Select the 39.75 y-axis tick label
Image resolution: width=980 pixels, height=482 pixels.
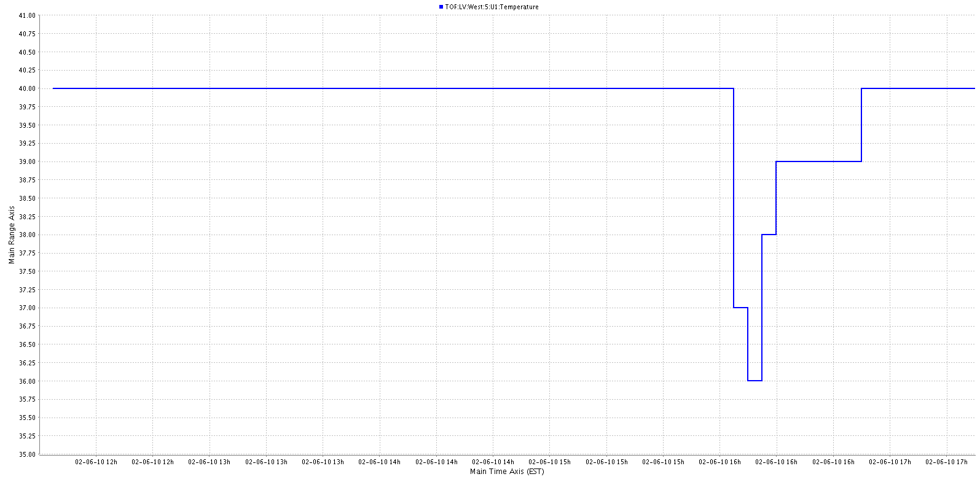coord(27,107)
